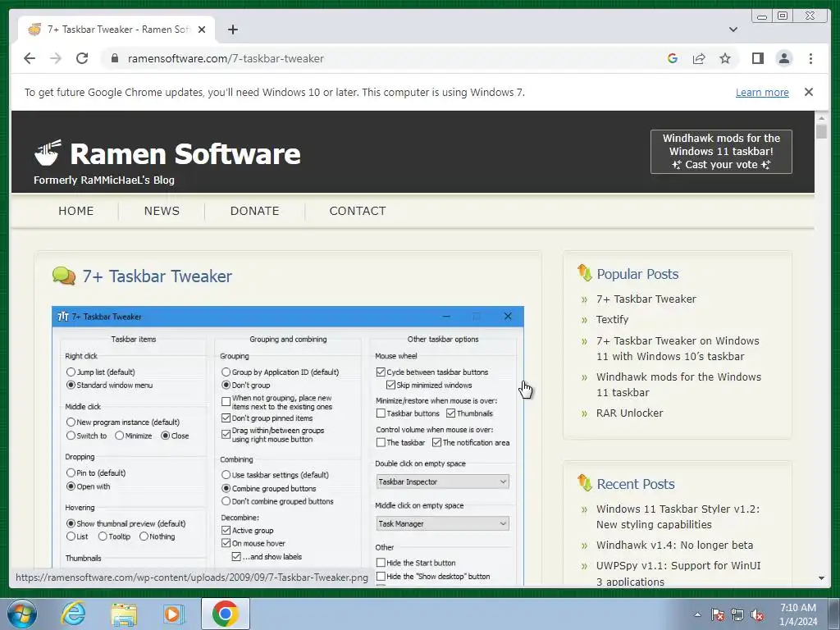Open the 7+ Taskbar Tweaker page title link
The width and height of the screenshot is (840, 630).
pos(157,276)
